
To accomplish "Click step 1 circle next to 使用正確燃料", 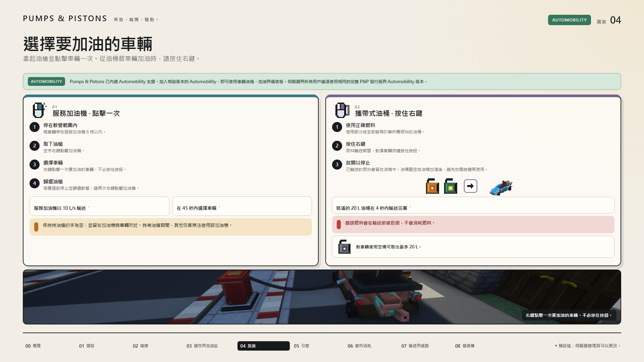I will click(337, 127).
